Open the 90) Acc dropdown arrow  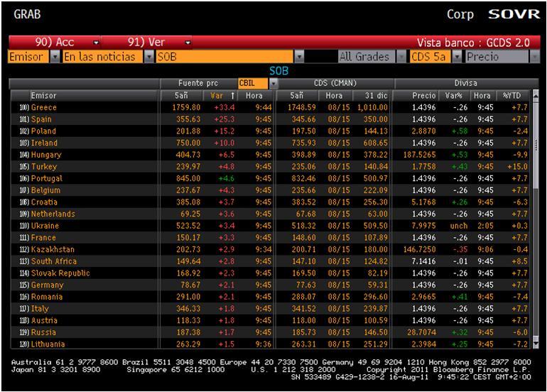96,43
